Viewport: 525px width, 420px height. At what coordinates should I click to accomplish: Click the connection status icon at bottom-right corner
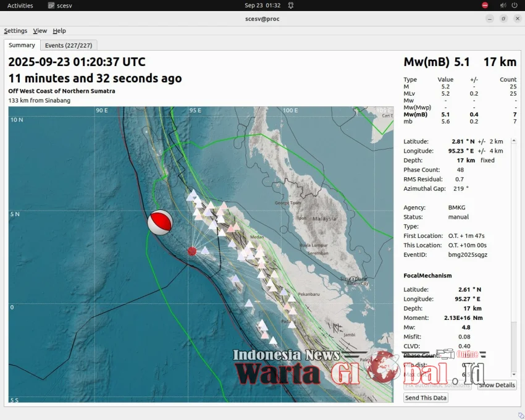coord(520,415)
